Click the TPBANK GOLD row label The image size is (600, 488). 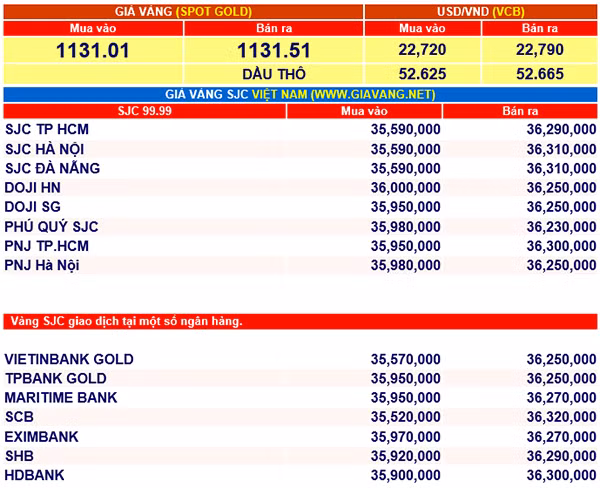coord(56,378)
